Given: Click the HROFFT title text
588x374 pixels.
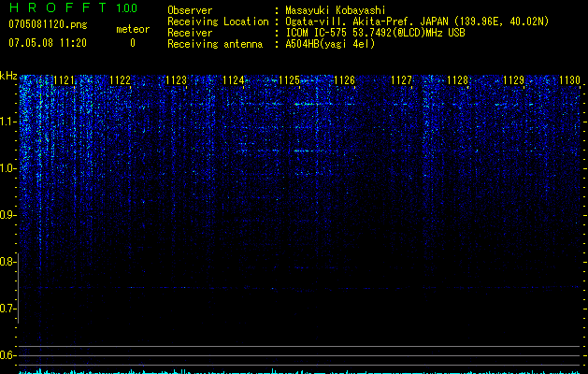Looking at the screenshot, I should point(58,7).
